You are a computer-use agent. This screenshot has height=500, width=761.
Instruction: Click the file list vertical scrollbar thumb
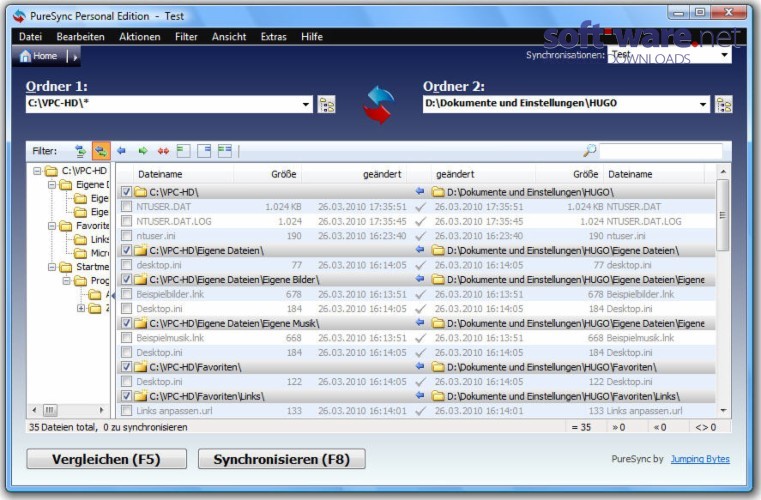click(723, 215)
